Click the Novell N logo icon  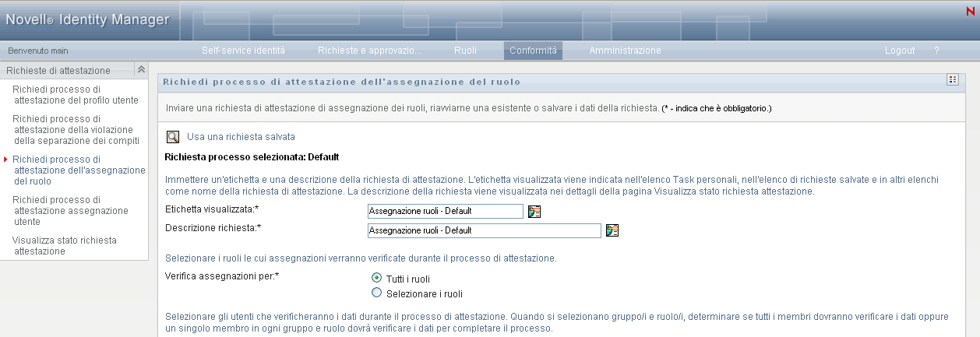click(971, 11)
